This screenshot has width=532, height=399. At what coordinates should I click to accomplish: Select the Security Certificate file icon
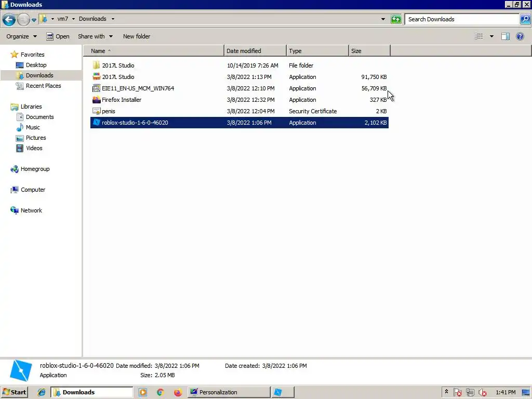pos(96,111)
